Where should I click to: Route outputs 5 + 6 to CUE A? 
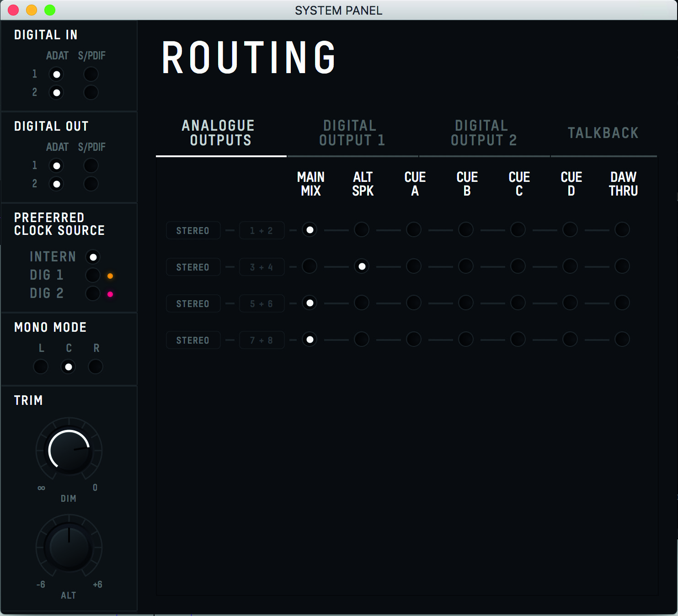(x=414, y=303)
